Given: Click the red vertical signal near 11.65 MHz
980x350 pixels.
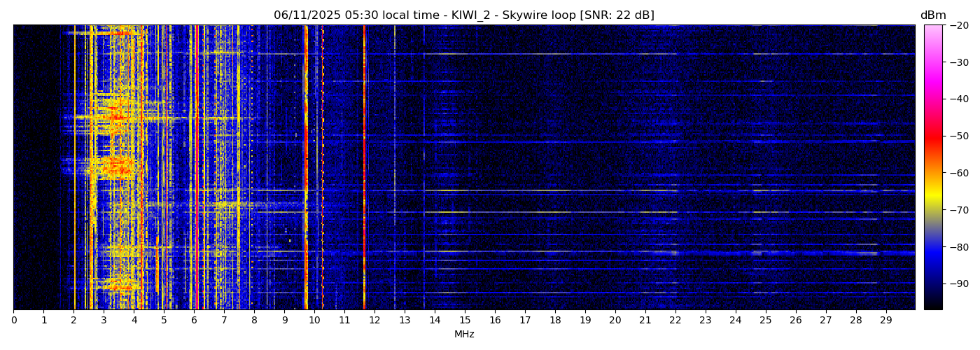Looking at the screenshot, I should 364,168.
